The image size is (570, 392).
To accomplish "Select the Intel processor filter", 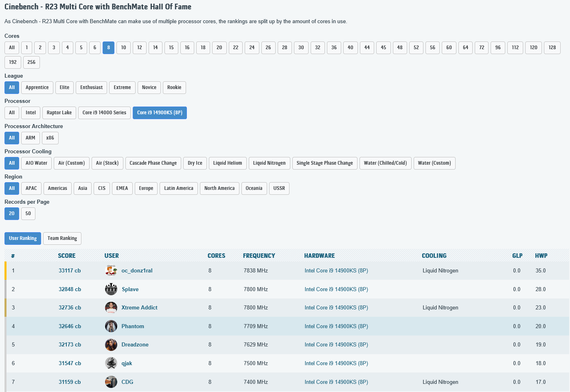I will click(x=31, y=113).
